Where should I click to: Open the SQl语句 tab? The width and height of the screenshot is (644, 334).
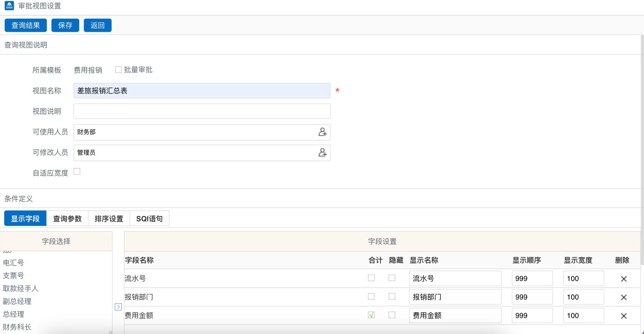click(x=149, y=219)
